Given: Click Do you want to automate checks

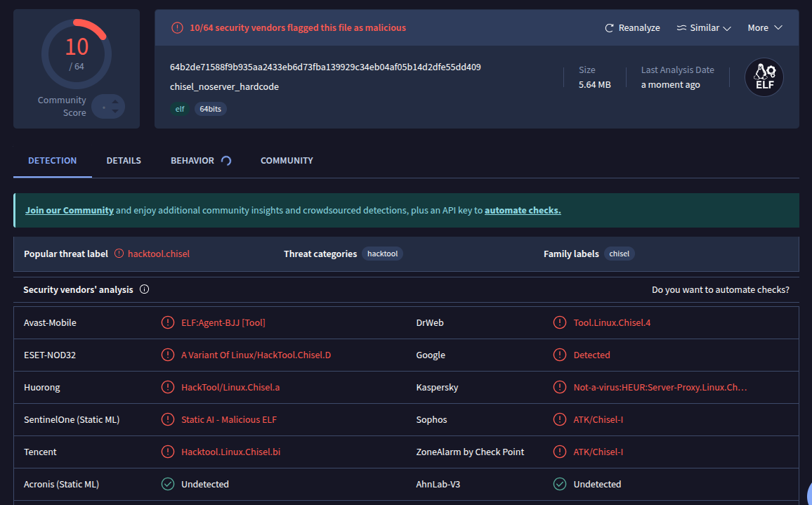Looking at the screenshot, I should (721, 289).
